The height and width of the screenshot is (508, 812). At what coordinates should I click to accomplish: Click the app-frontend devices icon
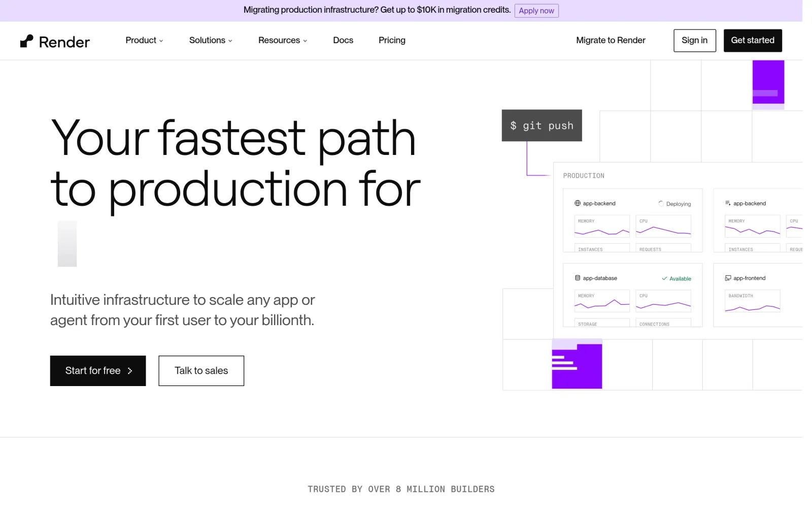pyautogui.click(x=728, y=278)
